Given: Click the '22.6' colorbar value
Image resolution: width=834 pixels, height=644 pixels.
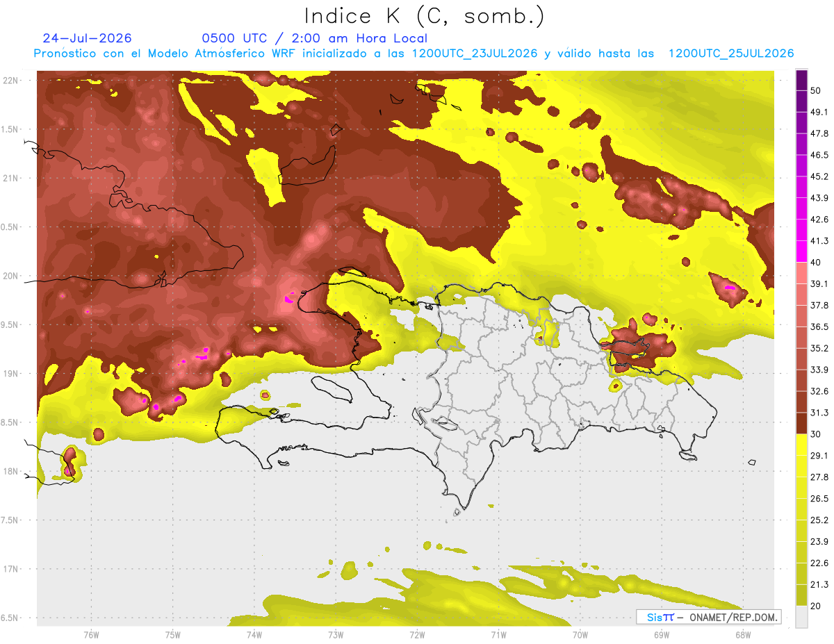Looking at the screenshot, I should tap(819, 563).
